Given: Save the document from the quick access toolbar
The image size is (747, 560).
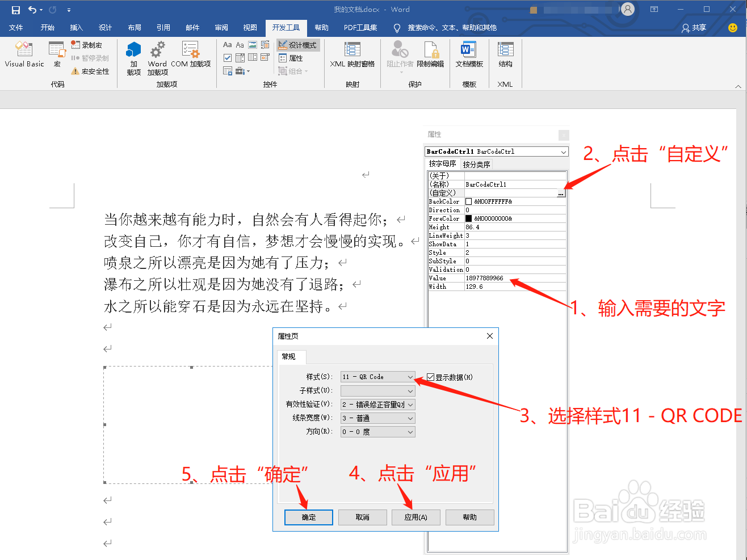Looking at the screenshot, I should [15, 10].
